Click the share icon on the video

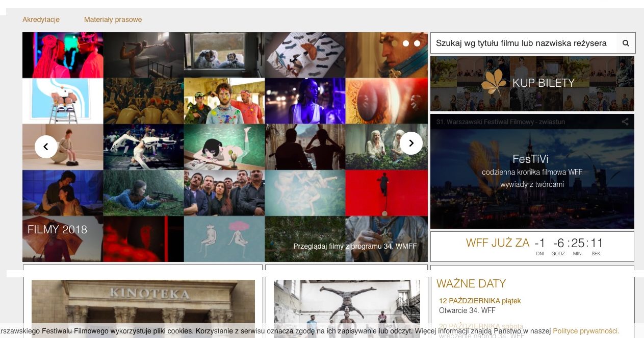625,122
